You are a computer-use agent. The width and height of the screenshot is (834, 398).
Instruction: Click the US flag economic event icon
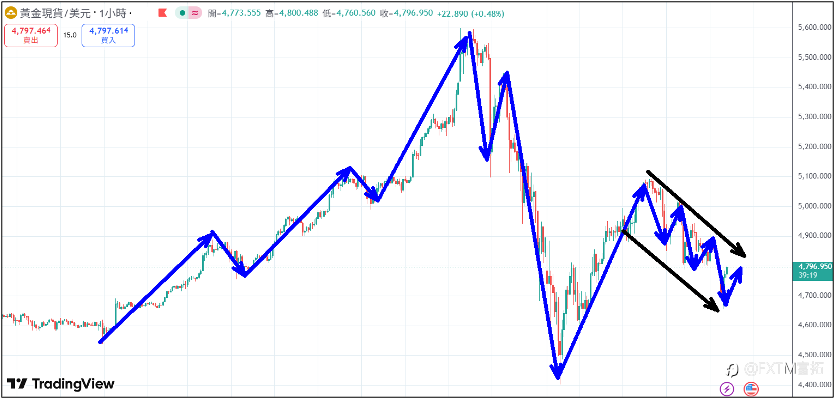click(x=750, y=388)
